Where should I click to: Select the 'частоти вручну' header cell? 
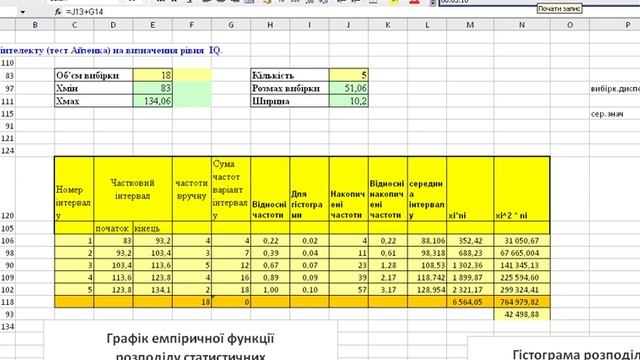[192, 189]
